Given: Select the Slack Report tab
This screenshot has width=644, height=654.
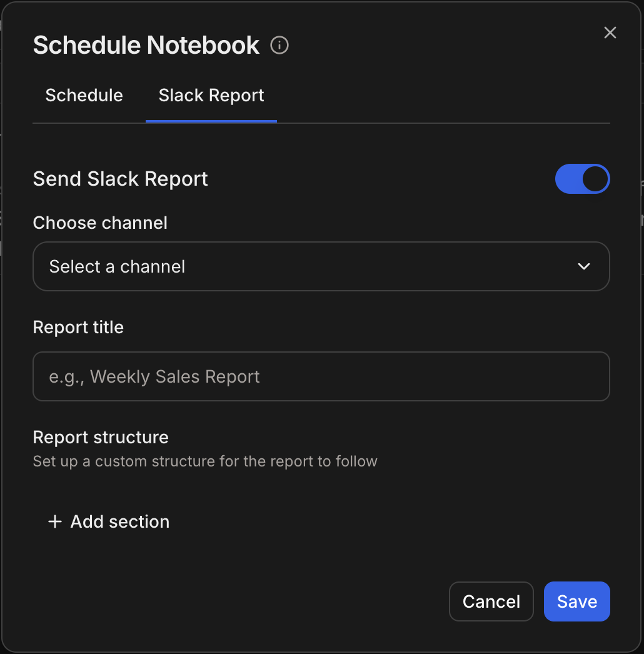Looking at the screenshot, I should 211,95.
